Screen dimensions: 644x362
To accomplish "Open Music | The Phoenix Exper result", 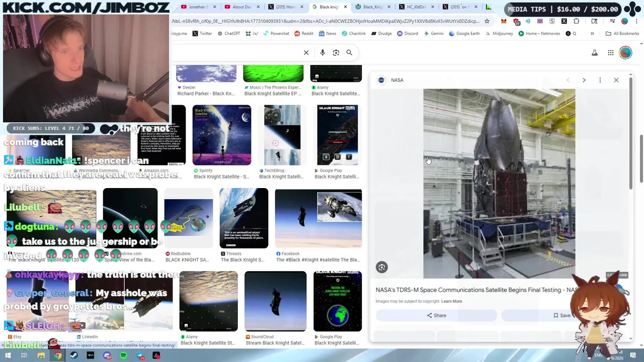I will (273, 90).
